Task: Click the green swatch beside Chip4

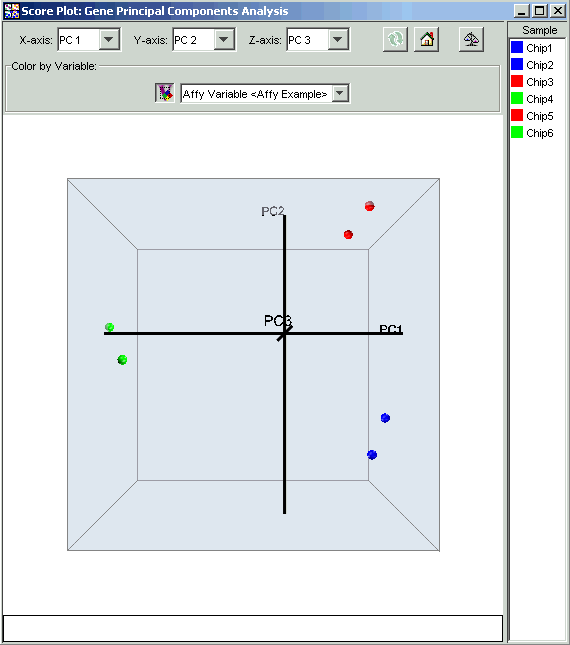Action: tap(517, 98)
